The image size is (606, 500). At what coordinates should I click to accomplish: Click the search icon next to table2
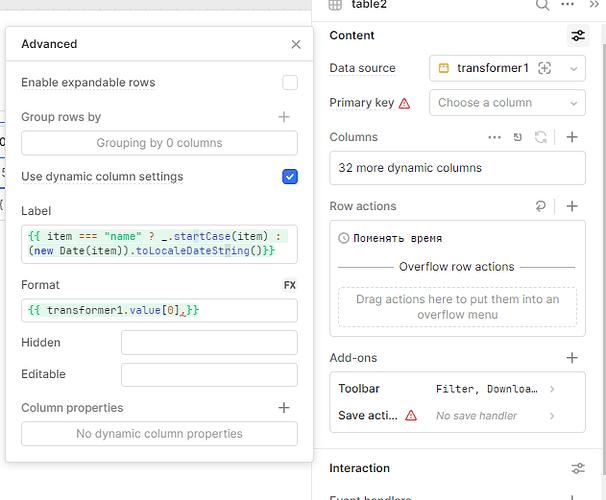(x=543, y=4)
